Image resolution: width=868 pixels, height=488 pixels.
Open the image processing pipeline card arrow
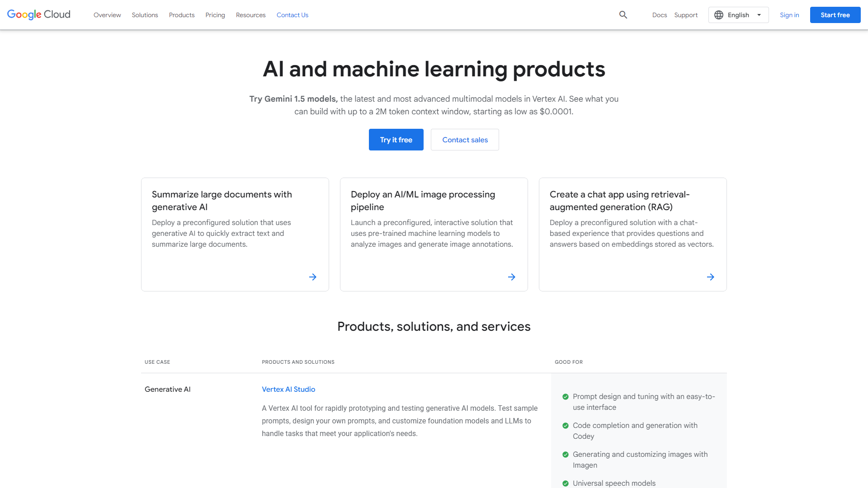[511, 277]
